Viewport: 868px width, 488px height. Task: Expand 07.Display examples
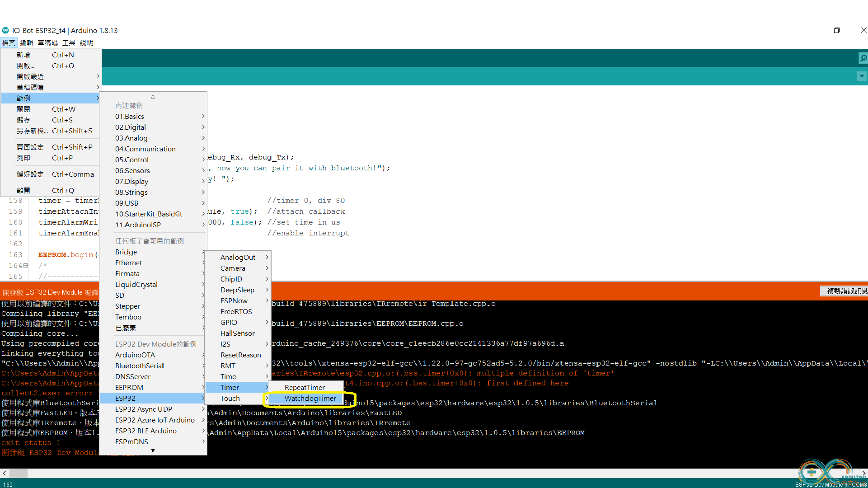click(153, 181)
